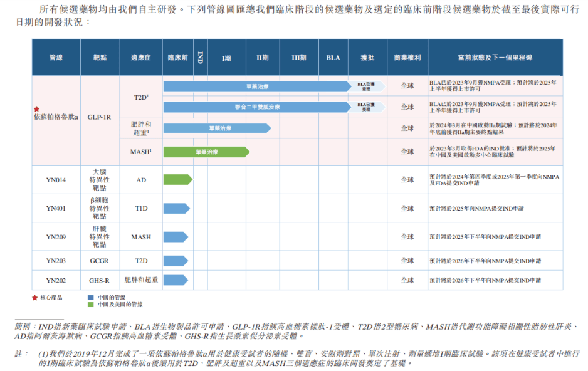Click 全球 in the T2D 單藥治療 row
Viewport: 588px width, 371px height.
pos(407,86)
